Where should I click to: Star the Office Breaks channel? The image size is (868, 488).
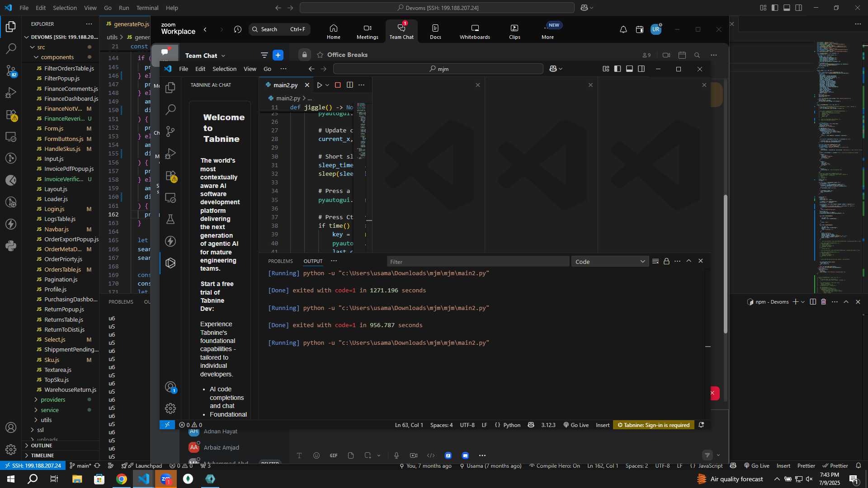[320, 55]
